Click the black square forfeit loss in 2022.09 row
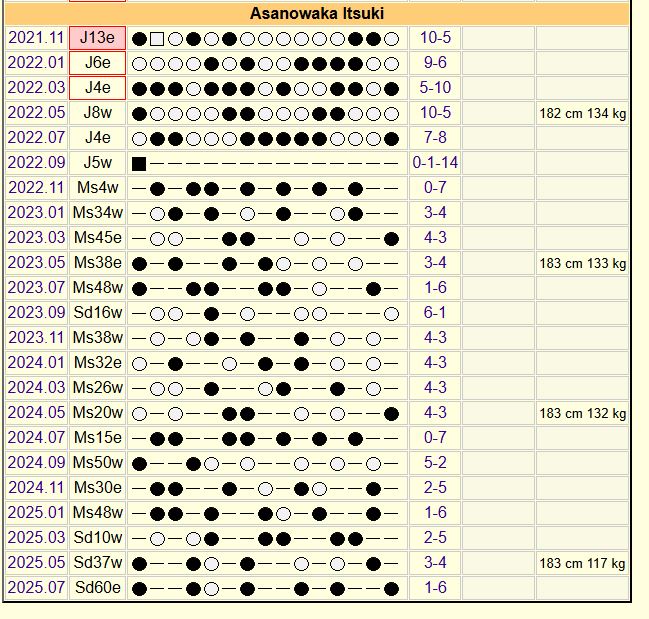 tap(139, 164)
